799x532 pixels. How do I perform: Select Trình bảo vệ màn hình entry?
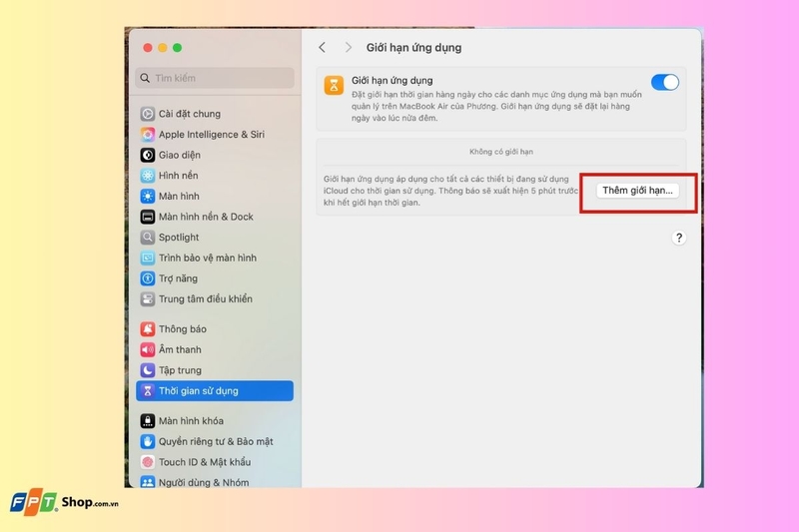(x=215, y=259)
